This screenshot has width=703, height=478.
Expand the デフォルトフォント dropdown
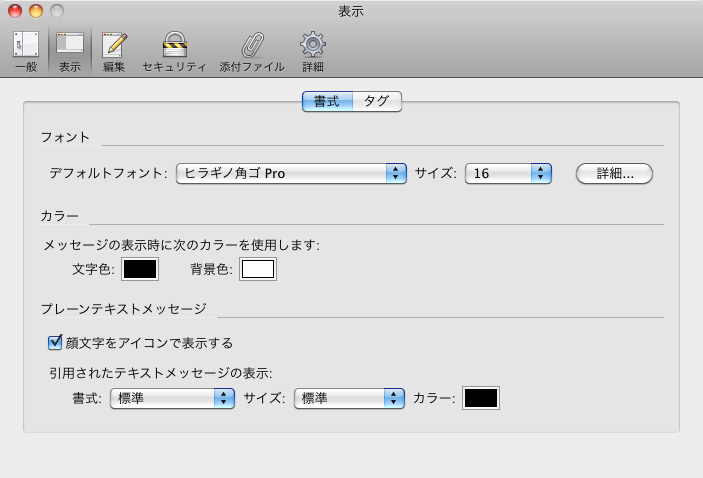pyautogui.click(x=291, y=173)
